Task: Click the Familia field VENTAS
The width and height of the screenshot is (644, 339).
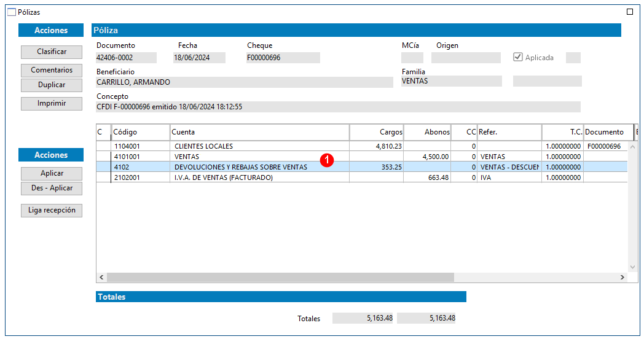Action: click(452, 81)
